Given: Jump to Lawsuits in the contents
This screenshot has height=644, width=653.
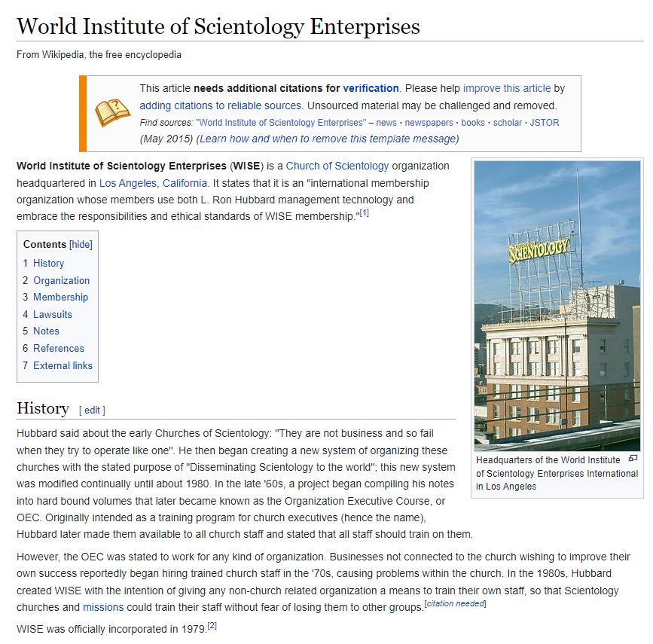Looking at the screenshot, I should point(53,315).
